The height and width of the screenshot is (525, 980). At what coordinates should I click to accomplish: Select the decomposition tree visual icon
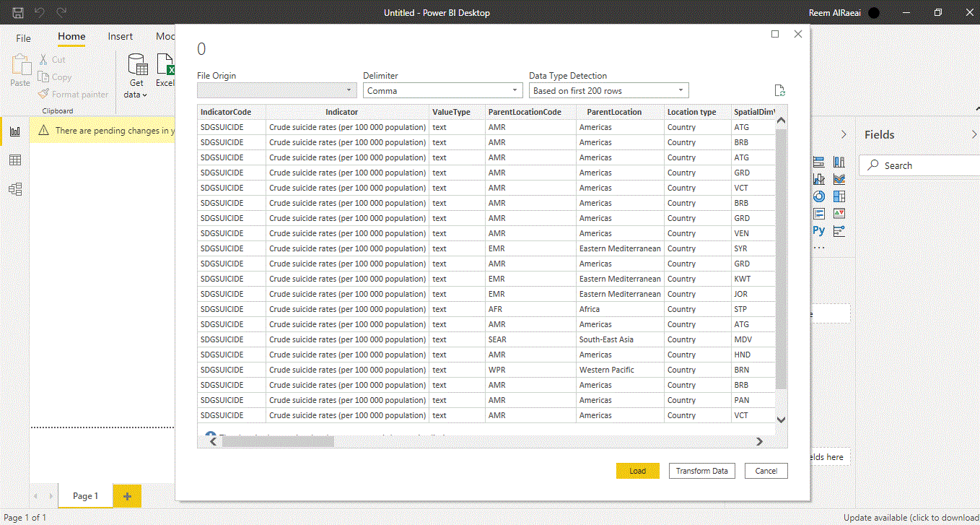(x=839, y=231)
